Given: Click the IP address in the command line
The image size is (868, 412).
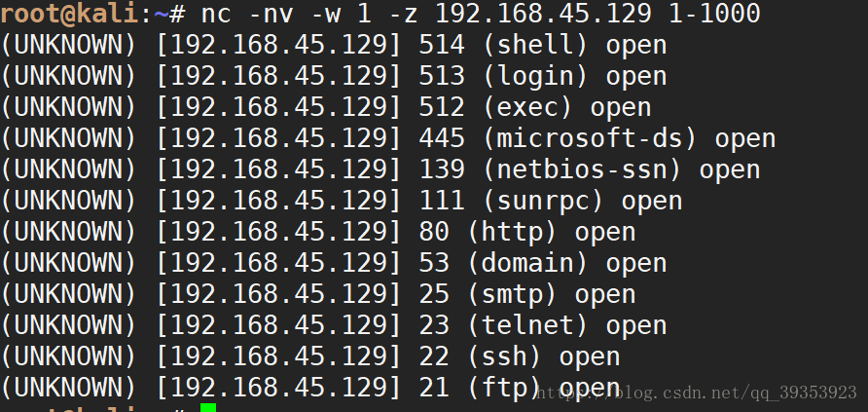Looking at the screenshot, I should point(544,14).
